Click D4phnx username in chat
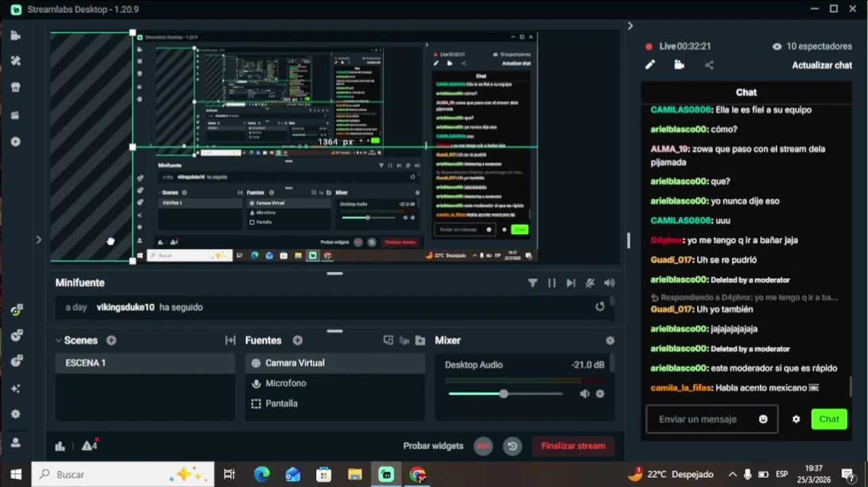The height and width of the screenshot is (487, 868). (667, 240)
